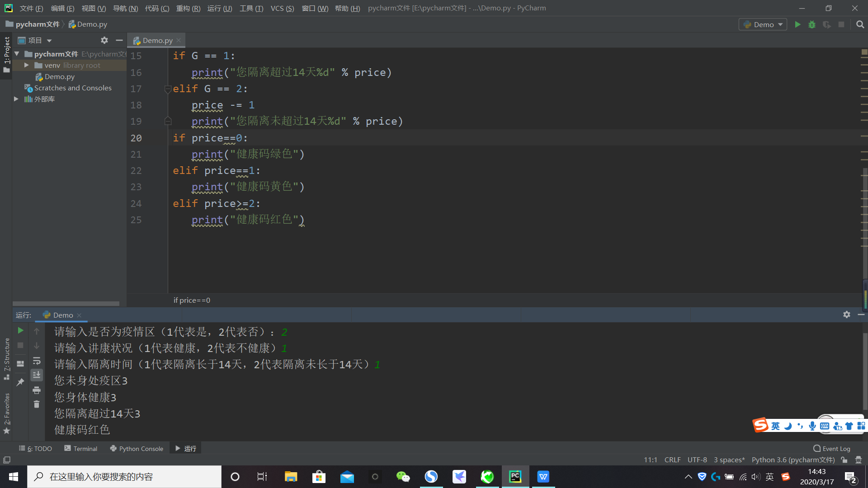
Task: Open WeChat from the Windows taskbar
Action: [403, 477]
